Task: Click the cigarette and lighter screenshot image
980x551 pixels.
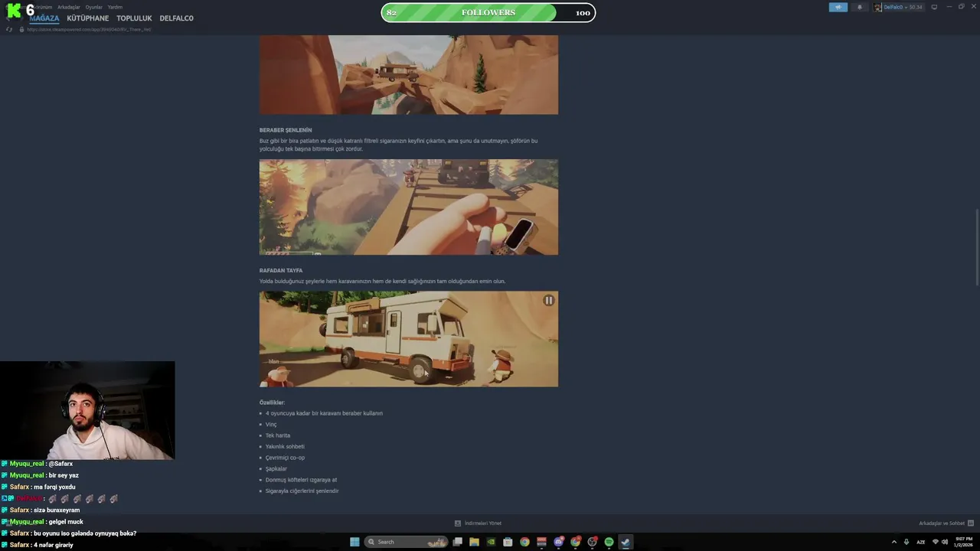Action: [409, 207]
